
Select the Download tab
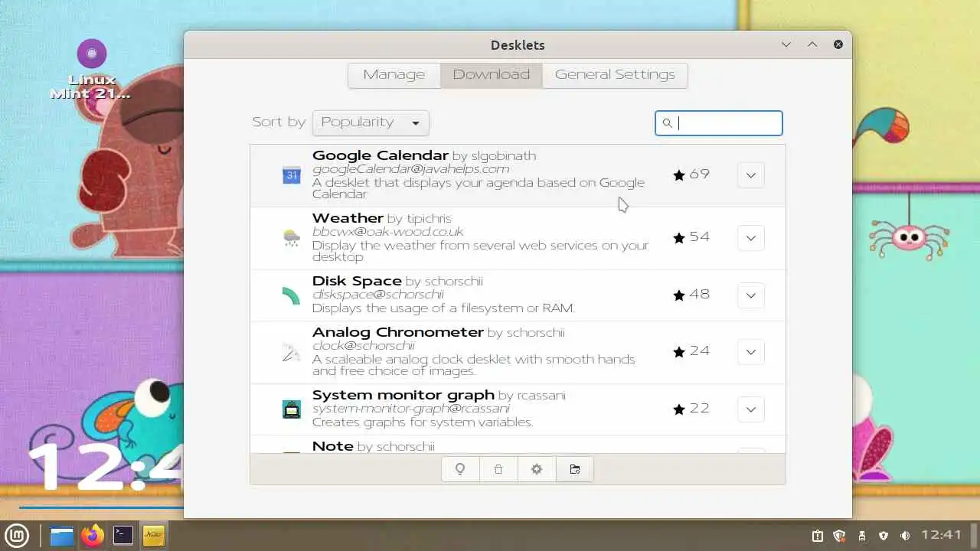(x=492, y=75)
